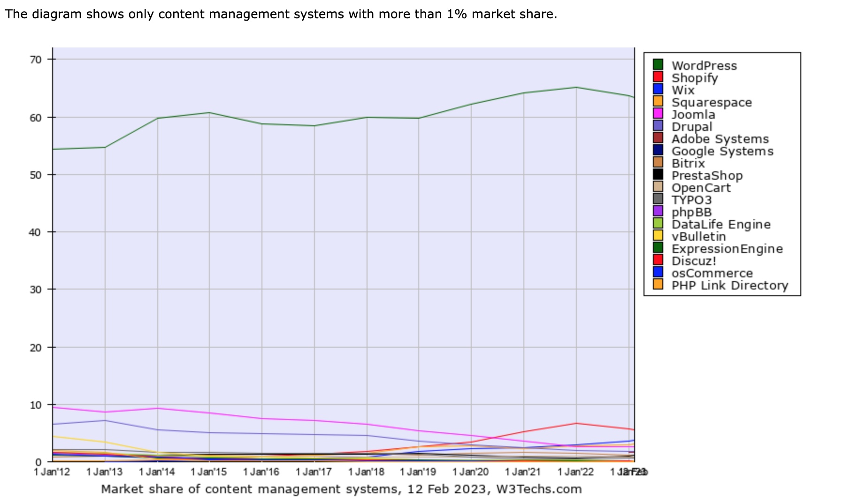Screen dimensions: 843x504
Task: Select the ExpressionEngine legend entry text
Action: point(727,249)
